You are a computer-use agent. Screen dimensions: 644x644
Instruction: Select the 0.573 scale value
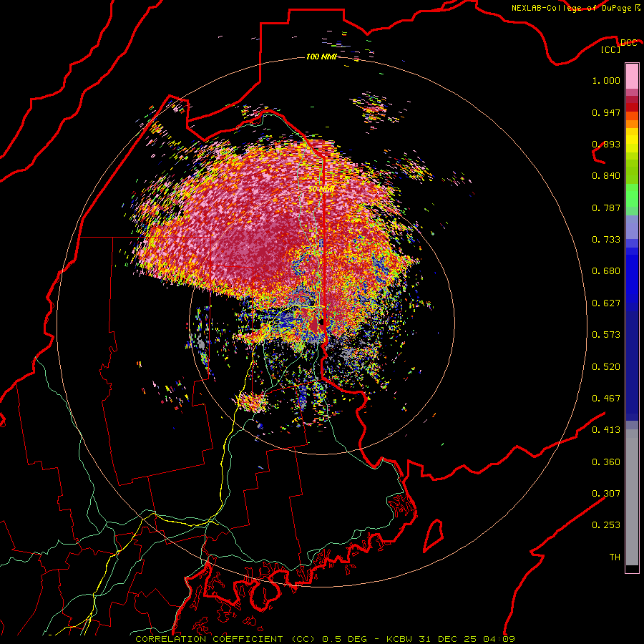click(606, 335)
